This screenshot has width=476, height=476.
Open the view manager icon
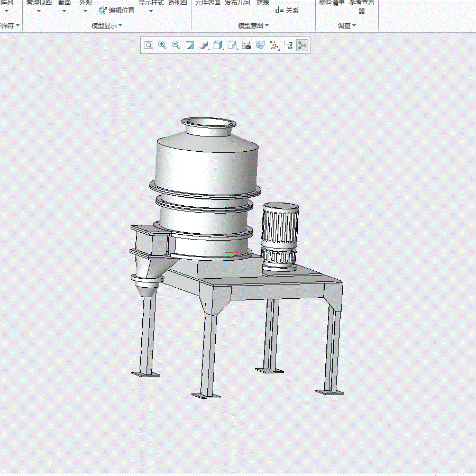pos(232,45)
